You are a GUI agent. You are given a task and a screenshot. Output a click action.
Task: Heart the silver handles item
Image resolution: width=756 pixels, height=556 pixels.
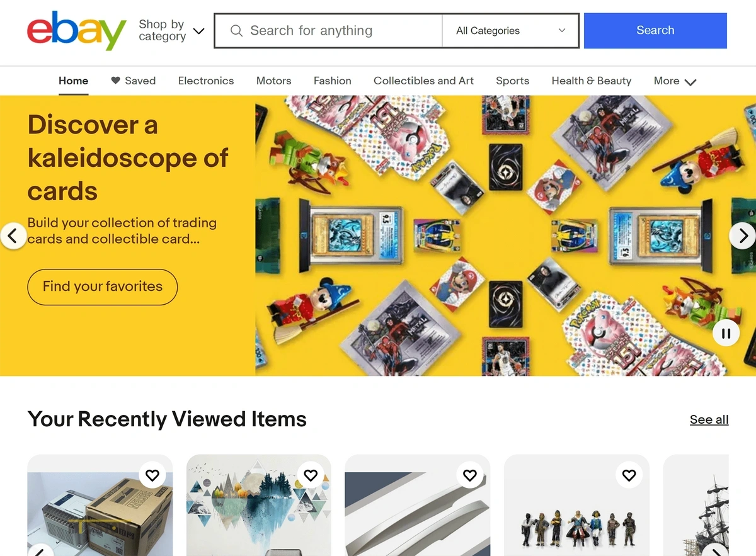pyautogui.click(x=470, y=475)
